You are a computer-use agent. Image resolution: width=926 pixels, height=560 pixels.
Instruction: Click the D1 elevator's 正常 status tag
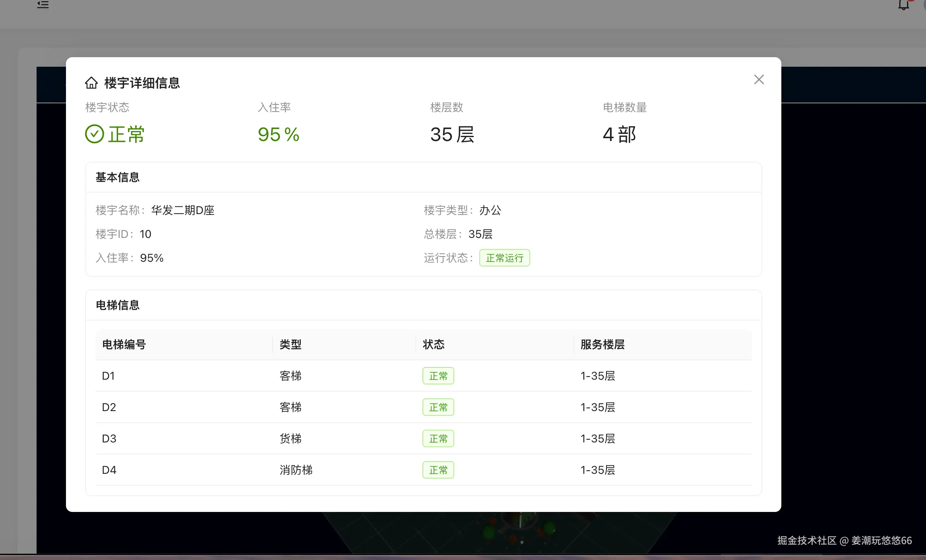click(x=438, y=376)
